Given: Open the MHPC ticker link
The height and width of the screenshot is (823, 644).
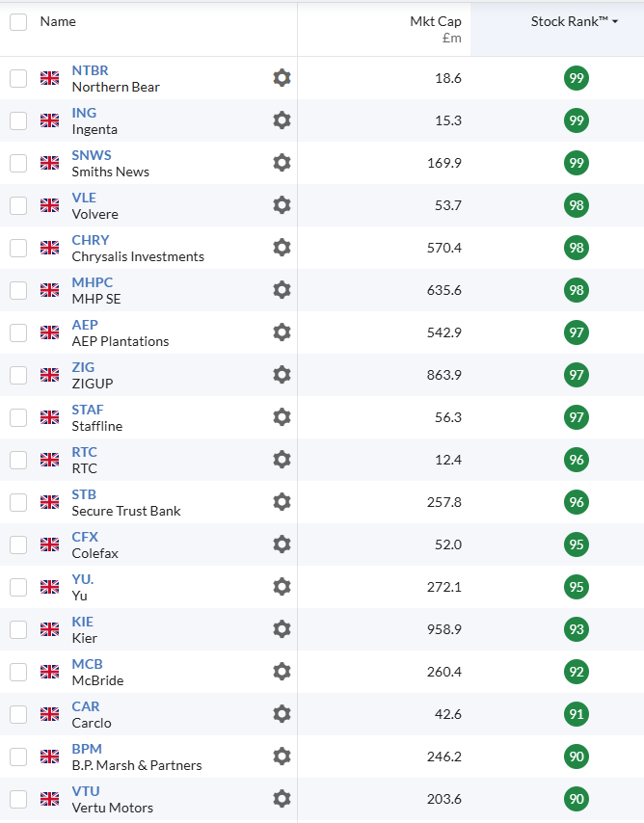Looking at the screenshot, I should pyautogui.click(x=92, y=282).
